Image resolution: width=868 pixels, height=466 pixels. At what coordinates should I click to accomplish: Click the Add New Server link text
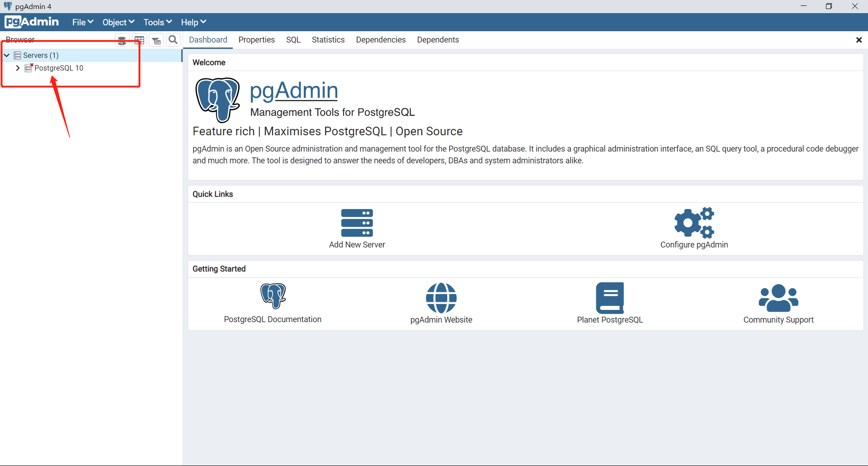[357, 245]
